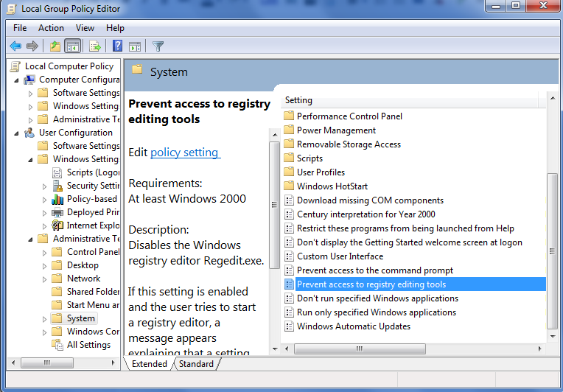Click the Up one level folder icon
The height and width of the screenshot is (392, 563).
55,46
